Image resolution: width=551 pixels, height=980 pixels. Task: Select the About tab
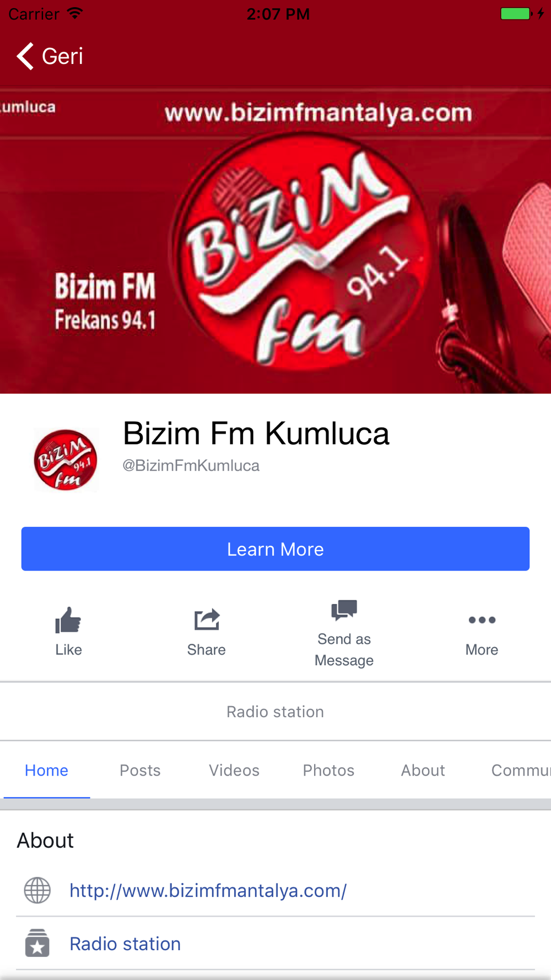[x=423, y=770]
